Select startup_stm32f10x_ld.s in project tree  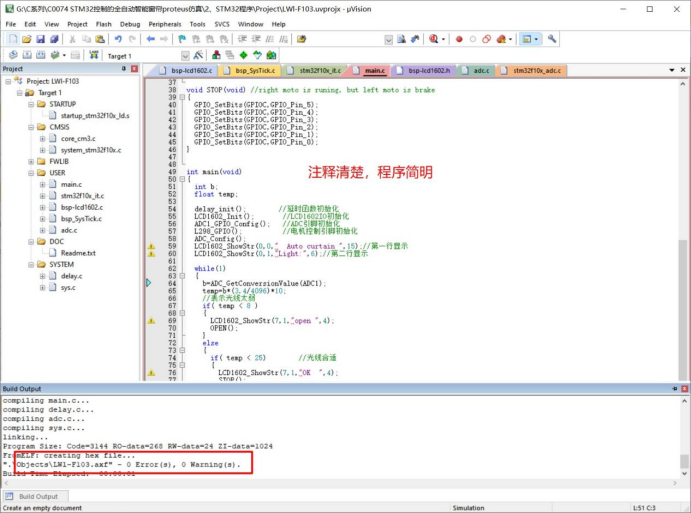pos(95,116)
